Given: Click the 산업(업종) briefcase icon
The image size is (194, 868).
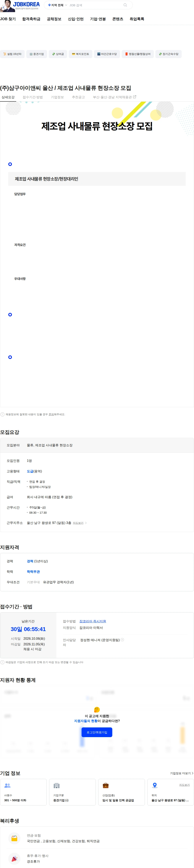Looking at the screenshot, I should click(x=106, y=785).
